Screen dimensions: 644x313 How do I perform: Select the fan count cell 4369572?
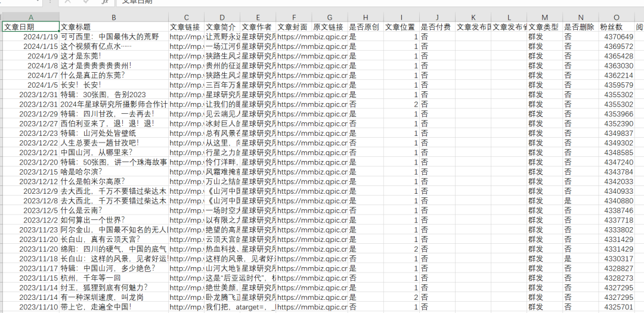617,47
